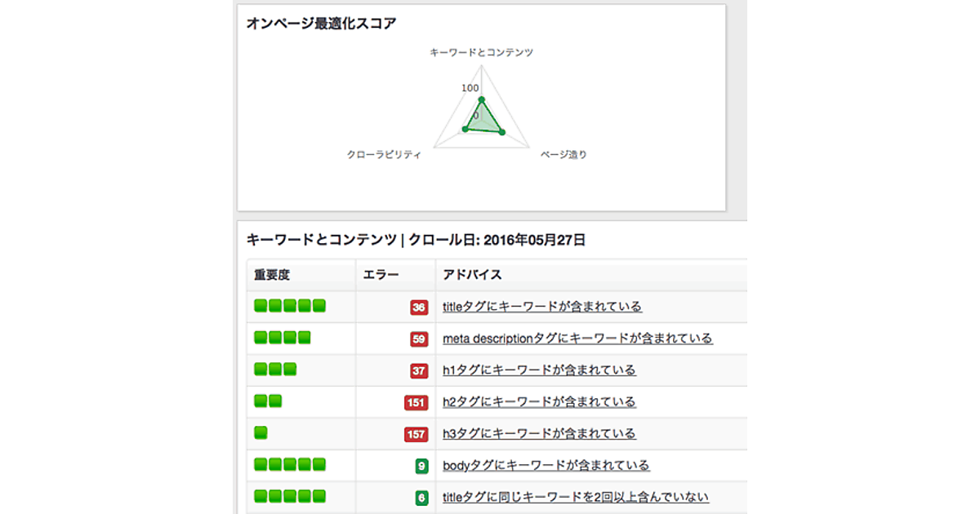The width and height of the screenshot is (980, 514).
Task: Sort by the 重要度 column header
Action: [x=272, y=275]
